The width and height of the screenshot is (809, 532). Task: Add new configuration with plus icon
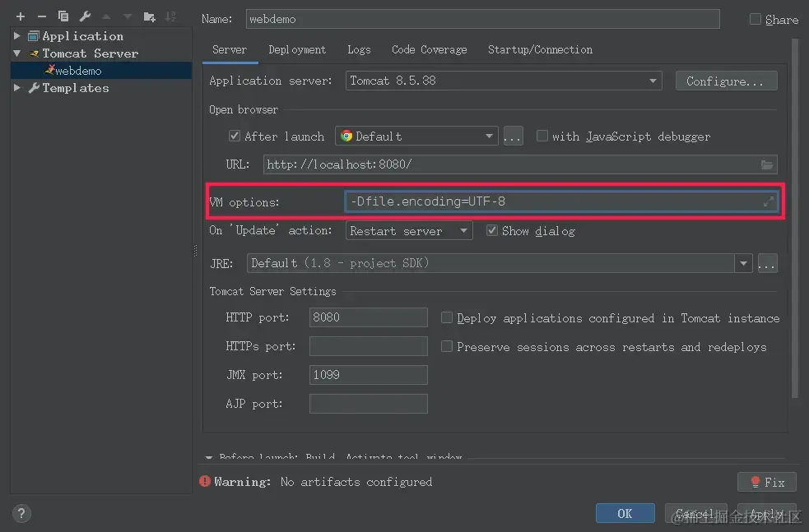[21, 17]
